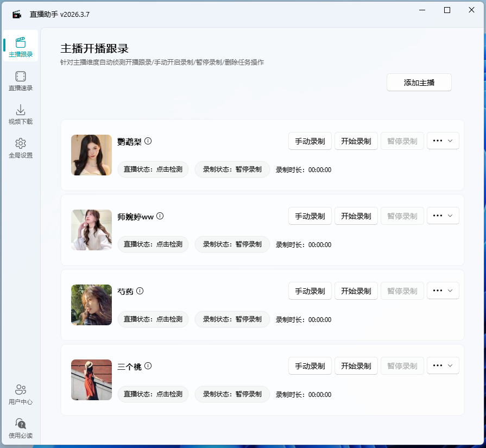Open the 视频下载 panel icon

[20, 114]
